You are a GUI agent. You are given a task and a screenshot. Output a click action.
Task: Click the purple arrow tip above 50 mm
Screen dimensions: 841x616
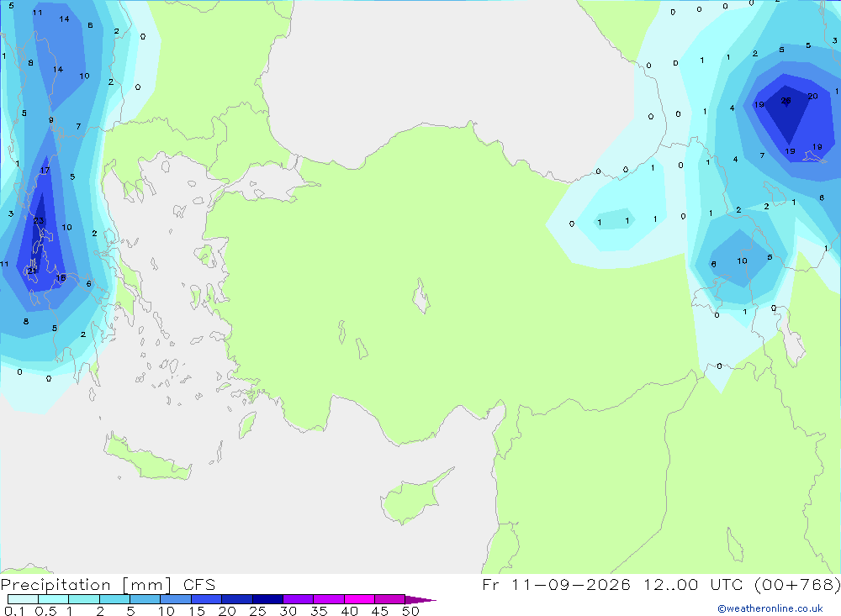(x=420, y=600)
